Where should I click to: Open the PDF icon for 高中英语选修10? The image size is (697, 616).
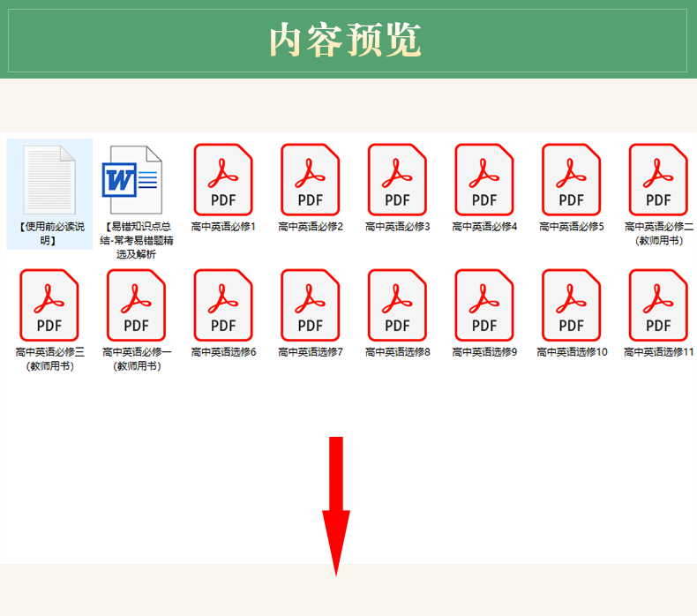pyautogui.click(x=572, y=305)
